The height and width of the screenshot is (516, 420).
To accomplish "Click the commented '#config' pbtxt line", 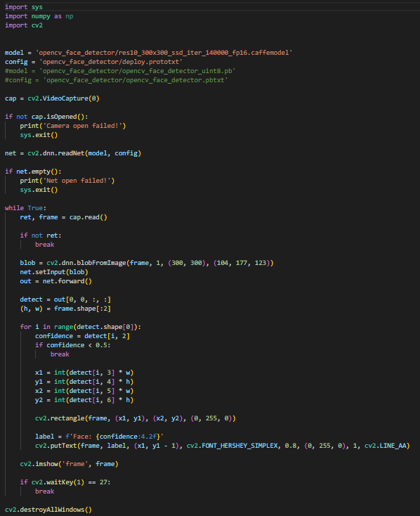I will (117, 80).
